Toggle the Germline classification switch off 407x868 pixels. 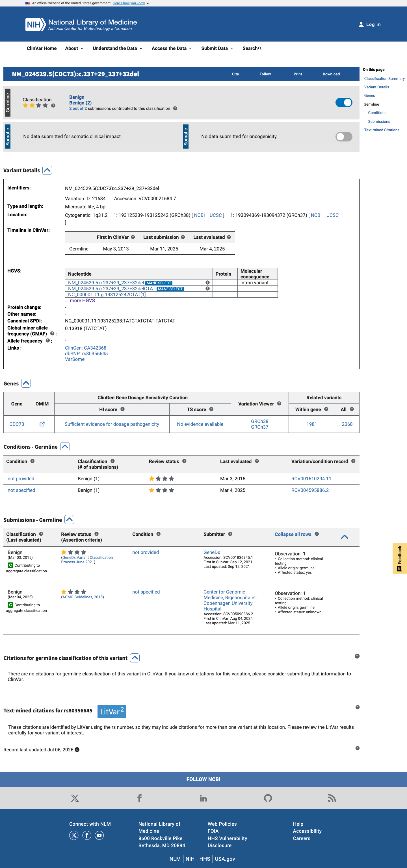click(x=344, y=103)
